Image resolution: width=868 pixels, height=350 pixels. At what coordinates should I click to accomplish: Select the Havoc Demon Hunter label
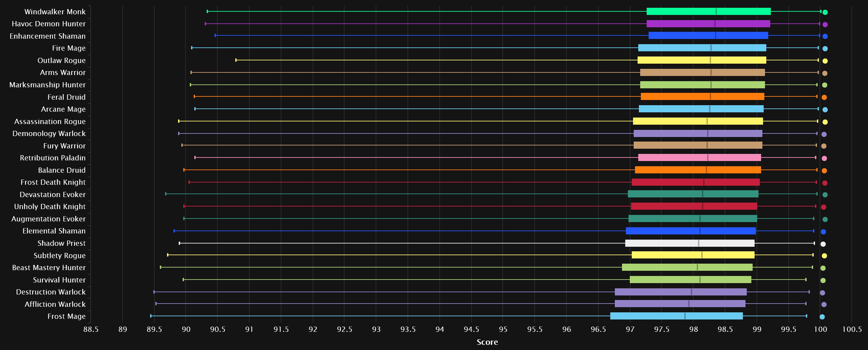point(48,24)
